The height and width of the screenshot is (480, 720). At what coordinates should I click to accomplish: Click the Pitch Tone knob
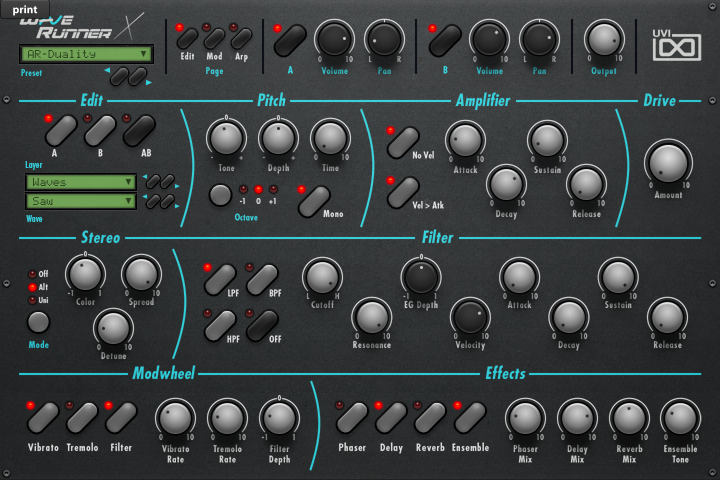tap(226, 139)
